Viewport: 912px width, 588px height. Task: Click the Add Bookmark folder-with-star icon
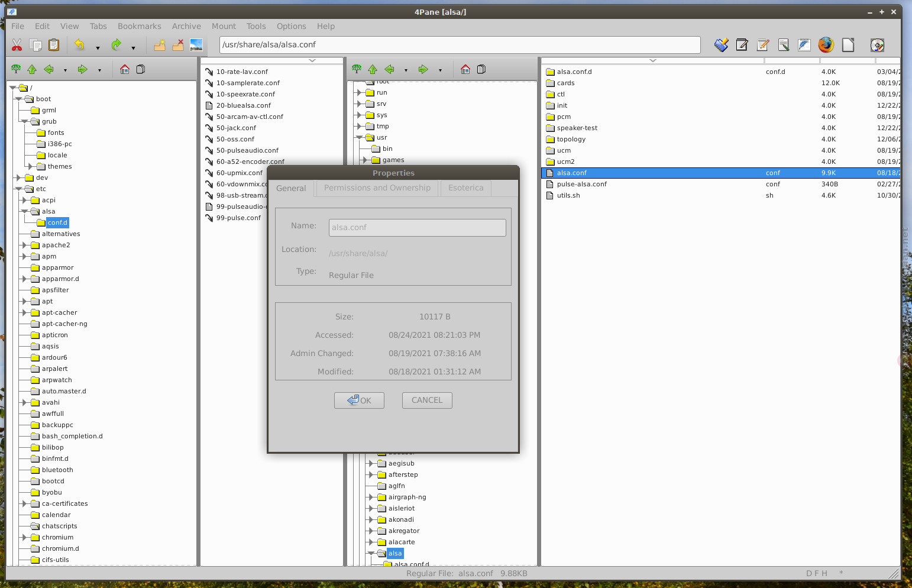click(160, 45)
